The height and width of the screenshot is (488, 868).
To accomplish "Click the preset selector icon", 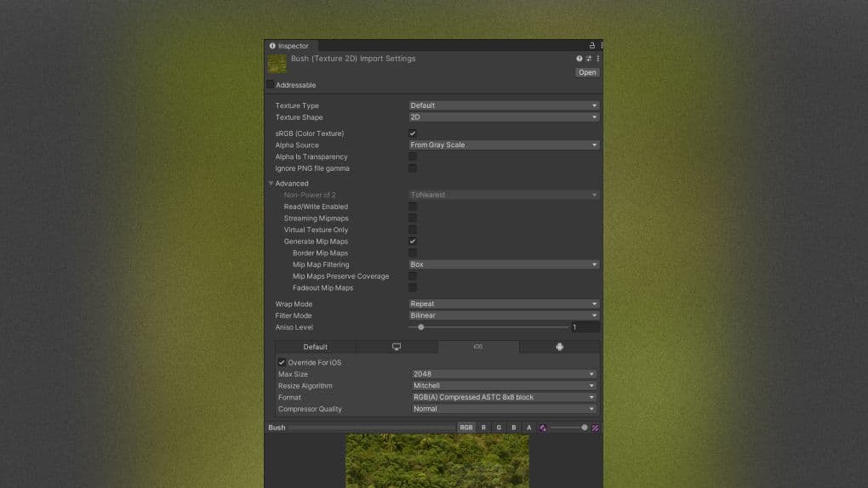I will tap(589, 59).
